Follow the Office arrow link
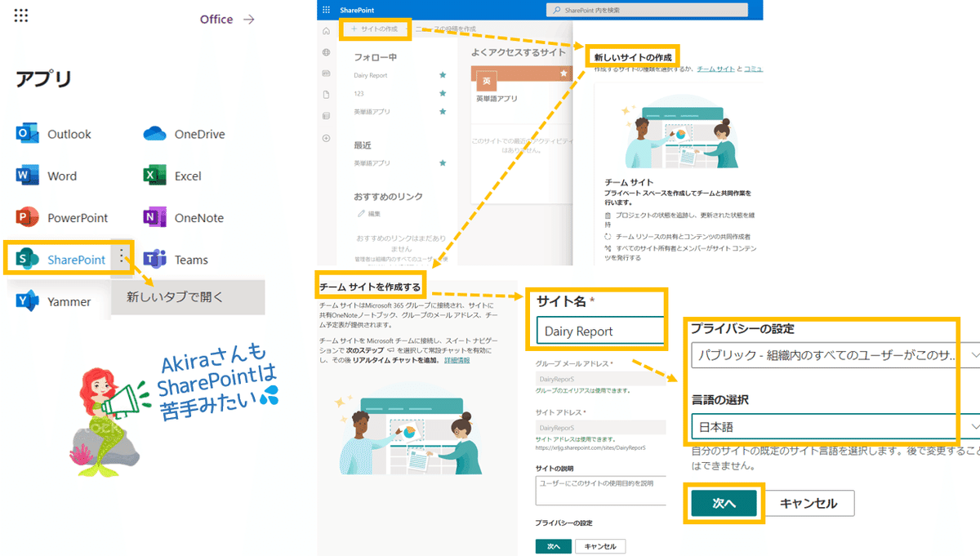Viewport: 980px width, 556px height. [227, 19]
